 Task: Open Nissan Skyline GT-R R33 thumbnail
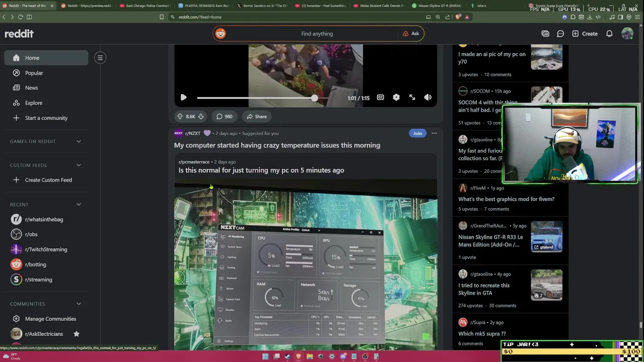click(x=546, y=236)
